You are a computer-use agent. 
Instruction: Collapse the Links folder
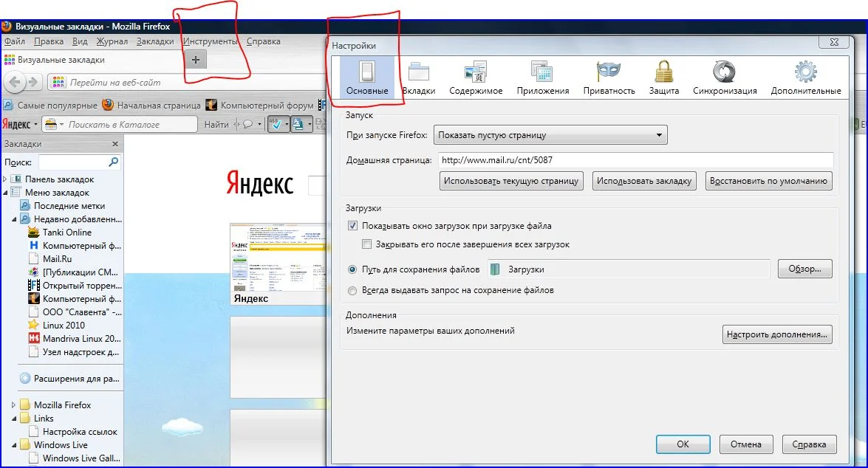coord(14,419)
